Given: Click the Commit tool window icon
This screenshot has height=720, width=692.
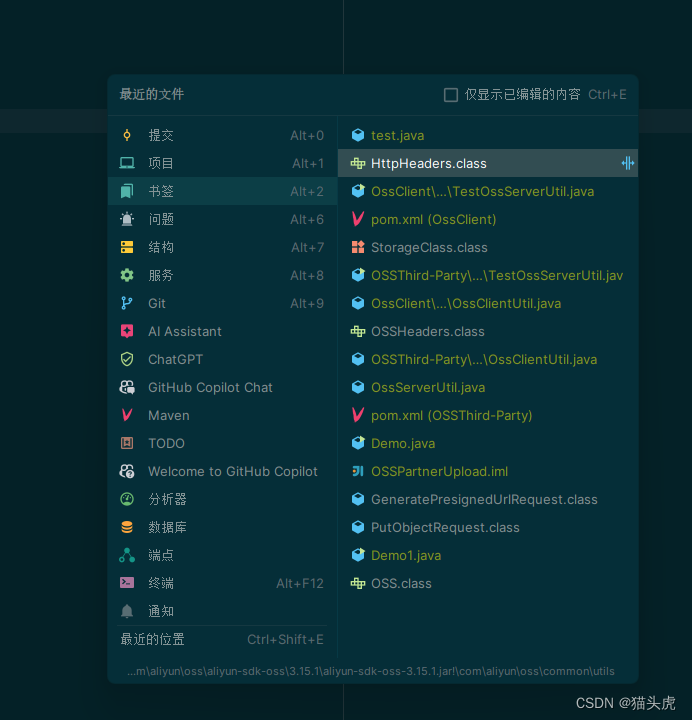Looking at the screenshot, I should pyautogui.click(x=127, y=135).
